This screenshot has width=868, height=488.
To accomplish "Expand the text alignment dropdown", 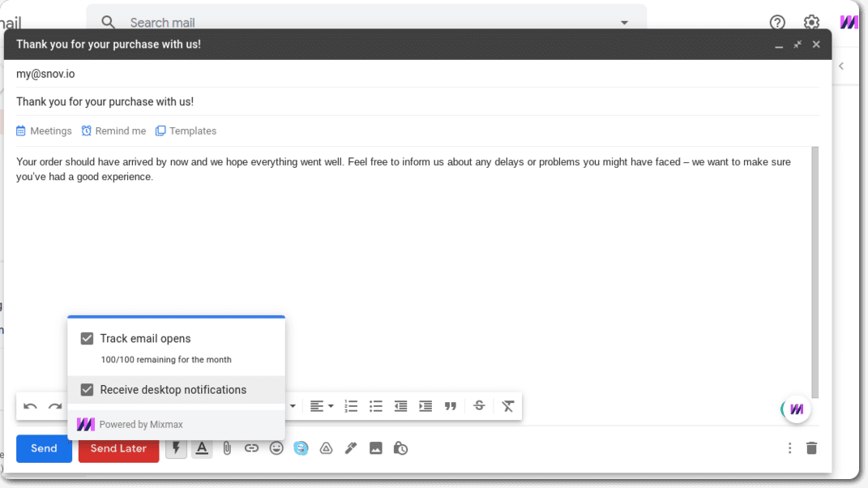I will coord(321,406).
